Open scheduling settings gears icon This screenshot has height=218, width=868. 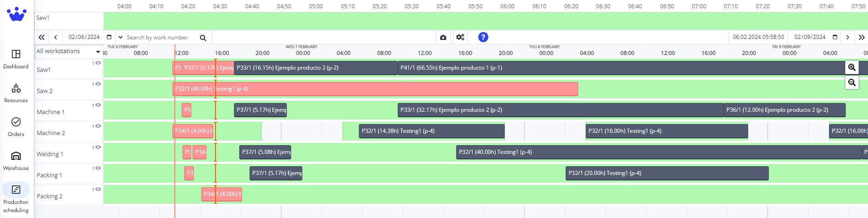coord(460,37)
